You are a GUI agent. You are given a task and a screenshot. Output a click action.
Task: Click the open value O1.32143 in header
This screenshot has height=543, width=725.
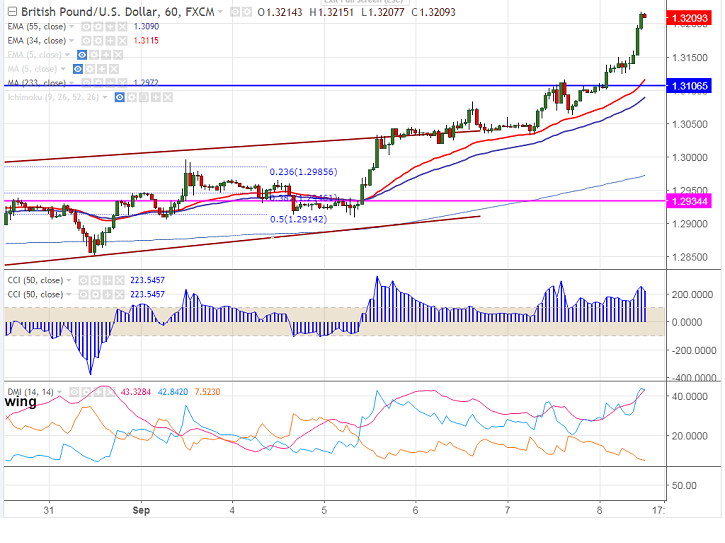click(x=280, y=12)
